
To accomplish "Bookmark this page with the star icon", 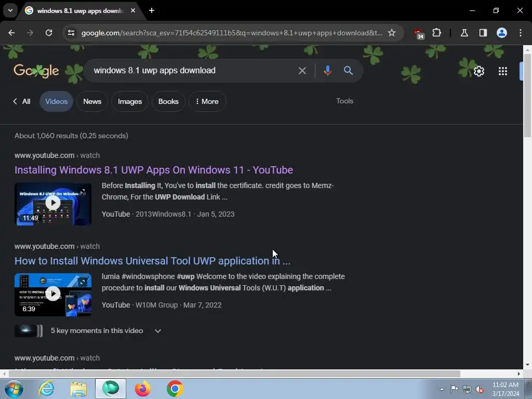I will [392, 33].
